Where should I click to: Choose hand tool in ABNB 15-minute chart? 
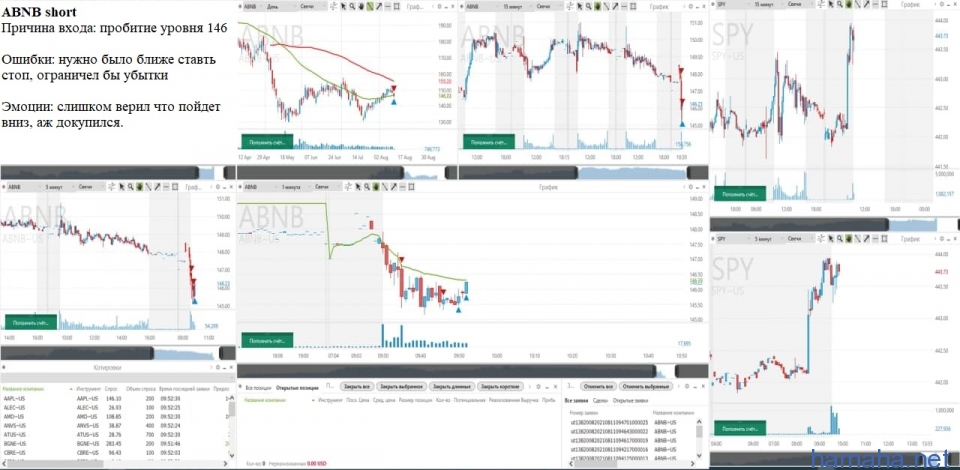(x=598, y=6)
